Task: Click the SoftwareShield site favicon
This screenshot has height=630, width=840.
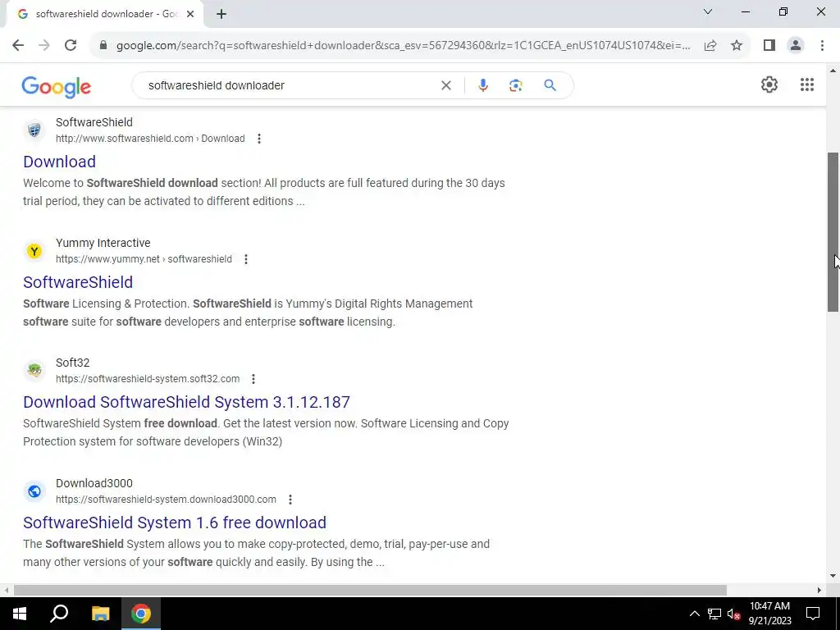Action: click(x=34, y=130)
